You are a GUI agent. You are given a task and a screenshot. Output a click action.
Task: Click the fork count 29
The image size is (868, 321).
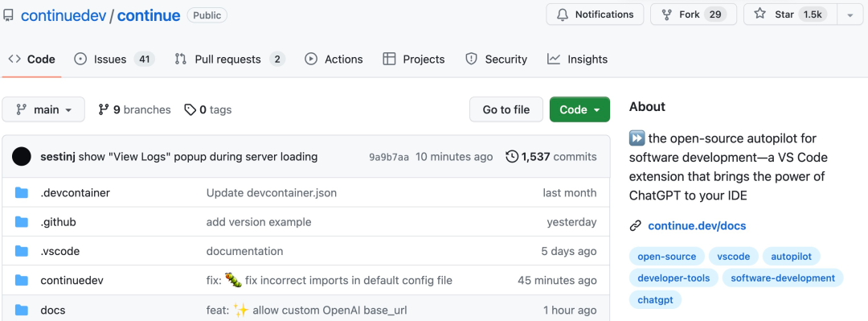tap(715, 14)
